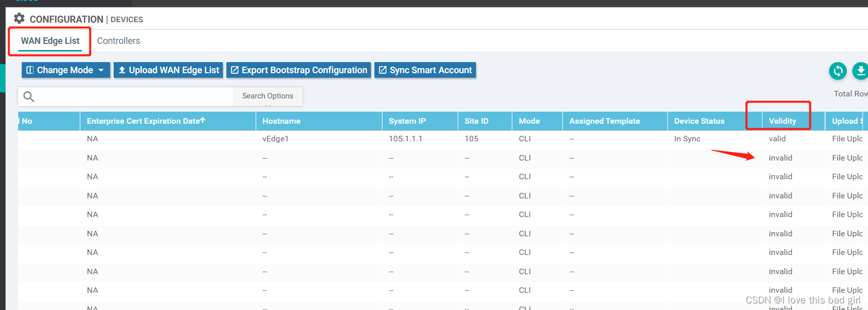Open Search Options
Screen dimensions: 868x310
click(x=268, y=96)
